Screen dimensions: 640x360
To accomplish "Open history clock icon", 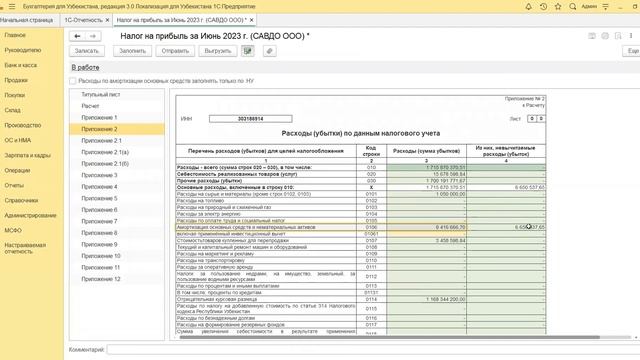I will pos(543,7).
